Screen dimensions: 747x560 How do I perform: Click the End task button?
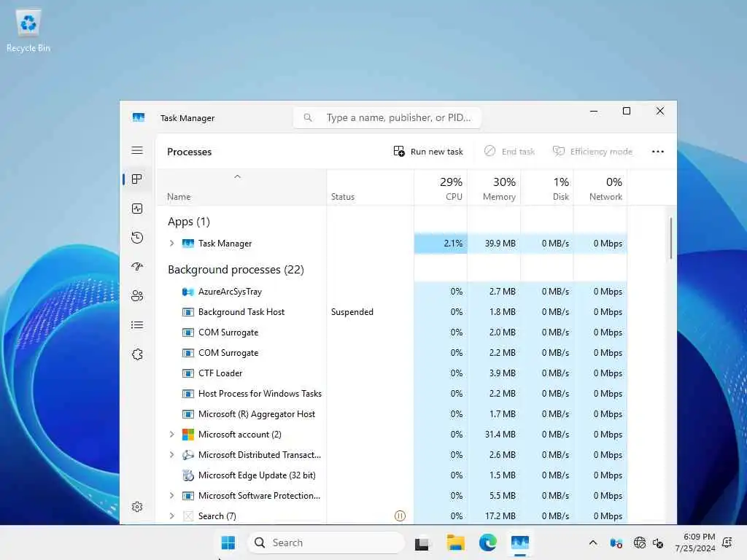(509, 152)
